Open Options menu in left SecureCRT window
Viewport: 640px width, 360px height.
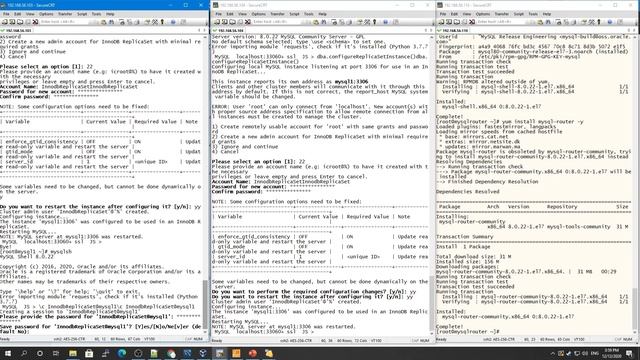click(x=46, y=14)
